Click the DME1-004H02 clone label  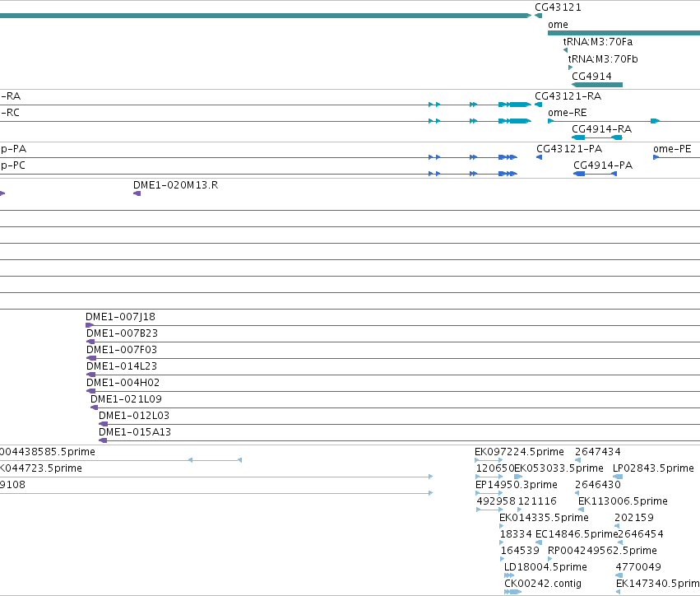pyautogui.click(x=123, y=383)
